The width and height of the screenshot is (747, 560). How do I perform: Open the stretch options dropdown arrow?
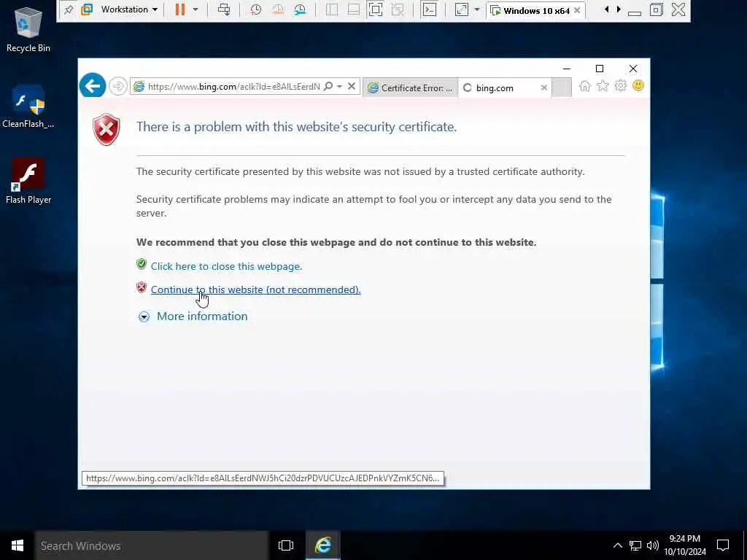(477, 9)
